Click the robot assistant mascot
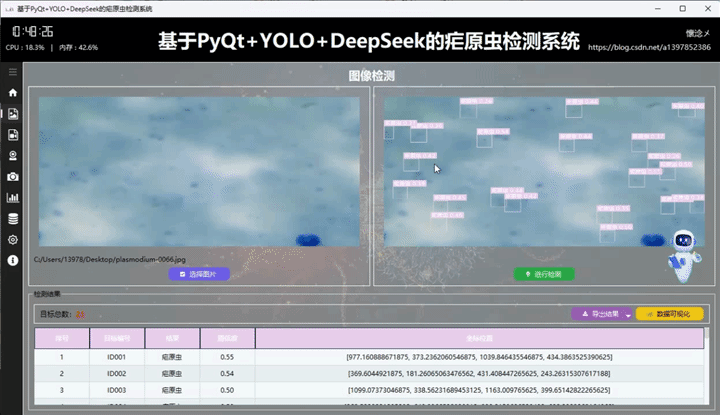Screen dimensions: 720x415 684,256
